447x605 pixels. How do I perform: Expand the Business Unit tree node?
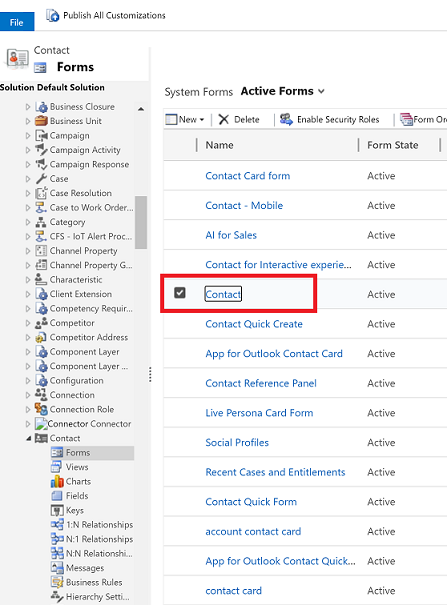[28, 121]
